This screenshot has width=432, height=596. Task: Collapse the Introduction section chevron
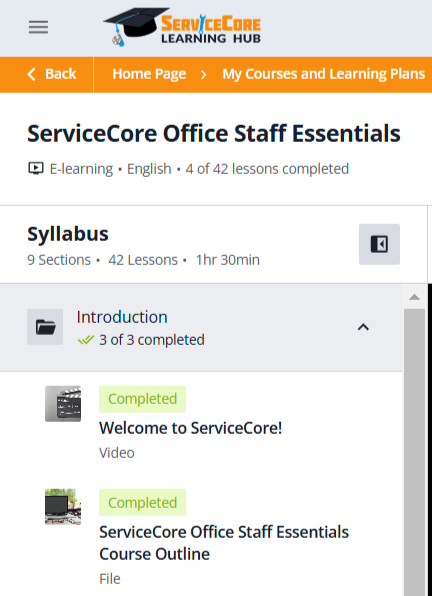point(363,327)
